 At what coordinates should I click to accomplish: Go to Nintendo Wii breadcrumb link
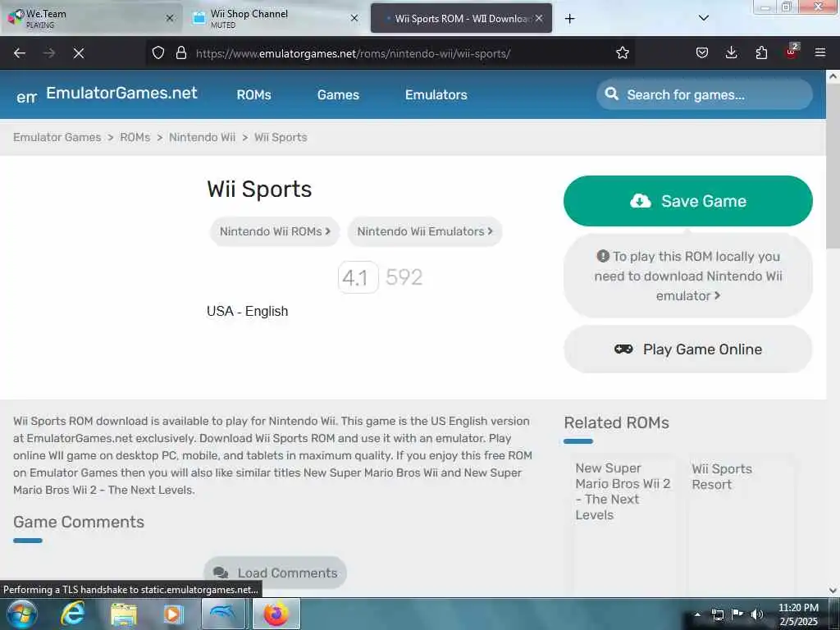point(202,137)
